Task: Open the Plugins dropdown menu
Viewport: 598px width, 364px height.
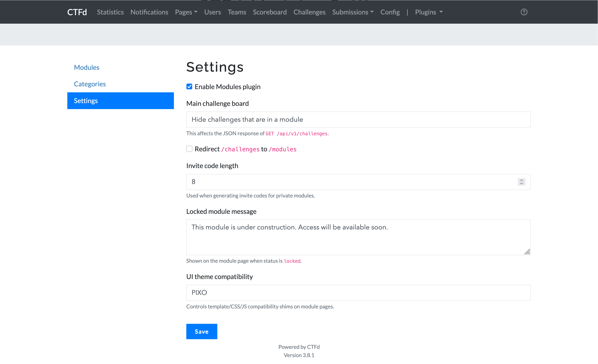Action: [429, 12]
